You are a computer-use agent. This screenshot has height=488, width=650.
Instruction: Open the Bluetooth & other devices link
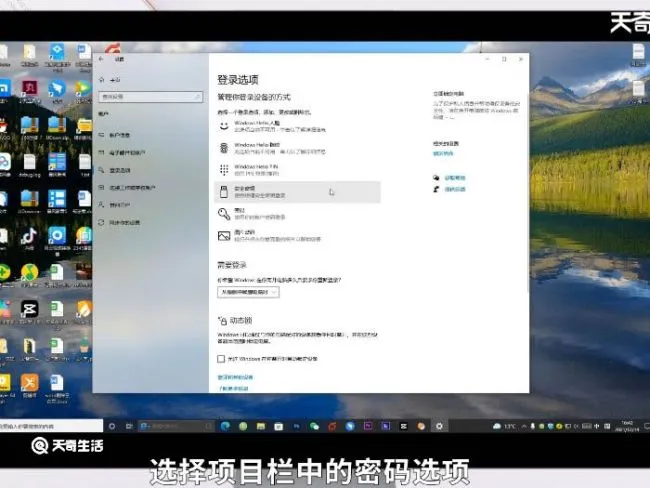pyautogui.click(x=235, y=377)
